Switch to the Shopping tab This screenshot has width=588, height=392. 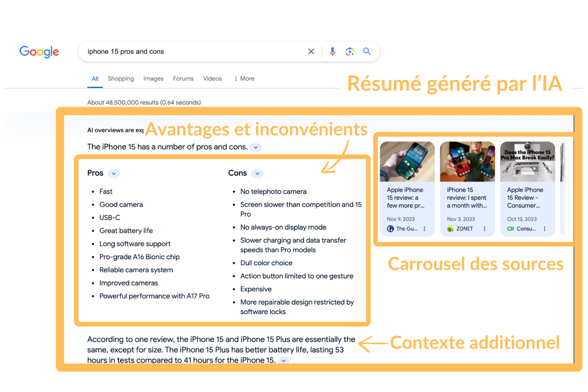point(121,78)
